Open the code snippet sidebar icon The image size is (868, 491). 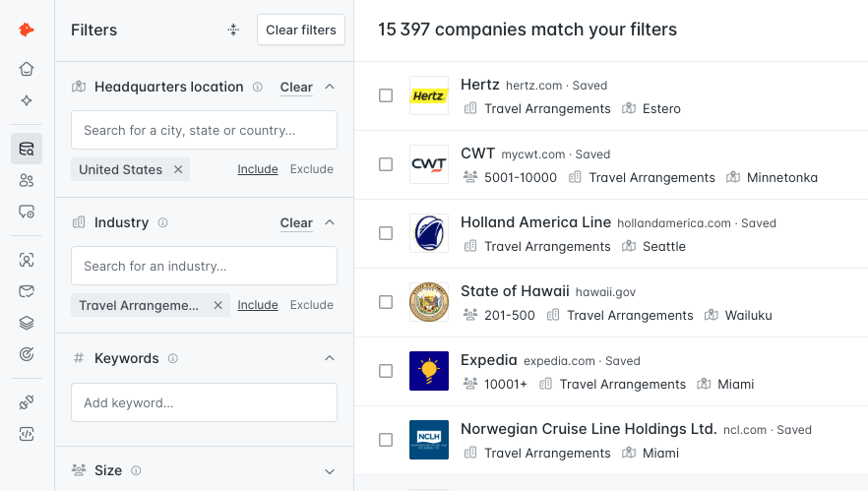[27, 434]
